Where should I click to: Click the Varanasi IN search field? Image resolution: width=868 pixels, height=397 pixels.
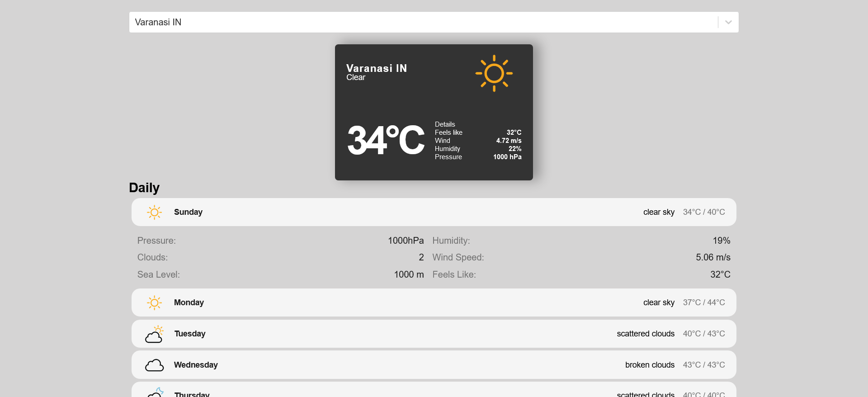click(434, 22)
